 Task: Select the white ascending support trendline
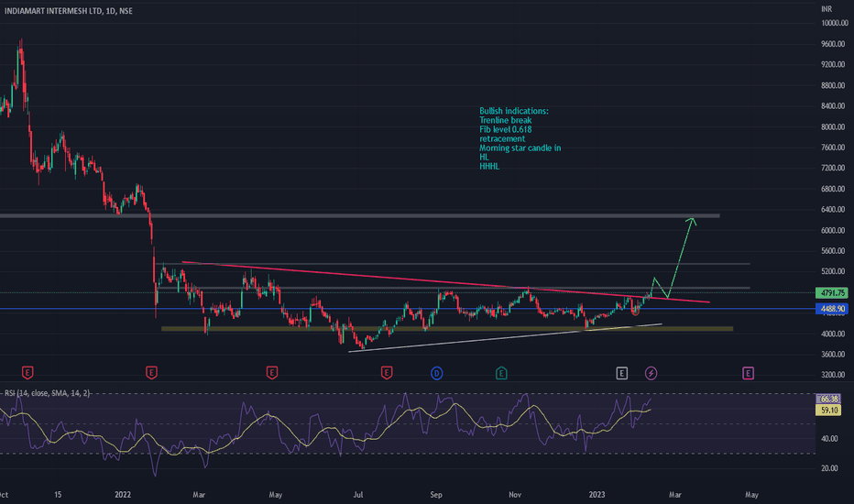coord(505,338)
